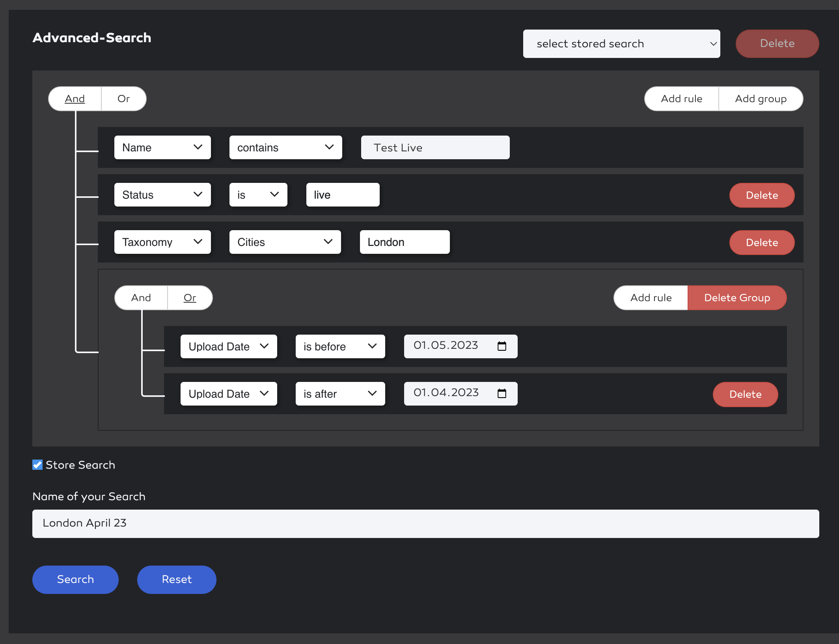839x644 pixels.
Task: Select Or in the top-level group
Action: coord(123,99)
